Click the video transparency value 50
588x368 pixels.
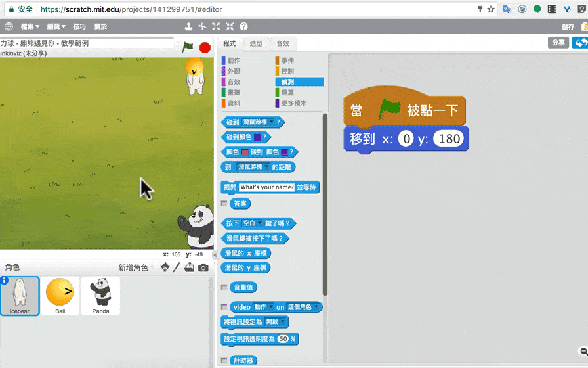pyautogui.click(x=283, y=339)
